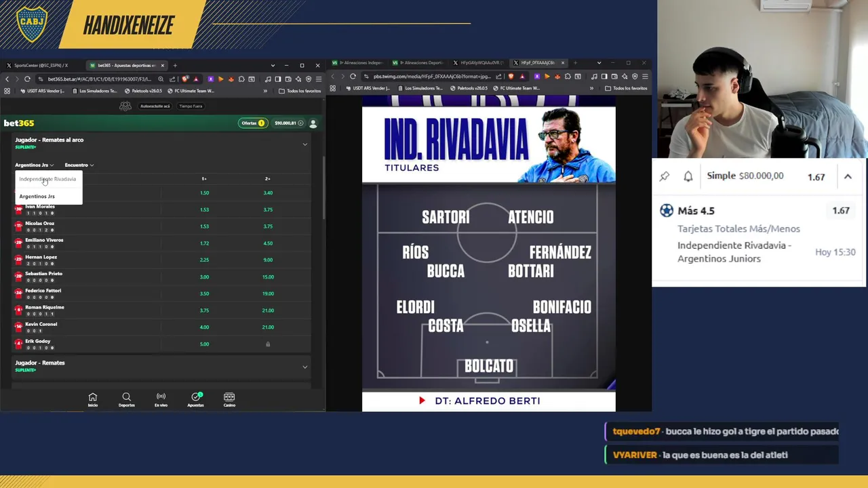Open the MetaMask fox extension in bet365 window

click(x=231, y=79)
